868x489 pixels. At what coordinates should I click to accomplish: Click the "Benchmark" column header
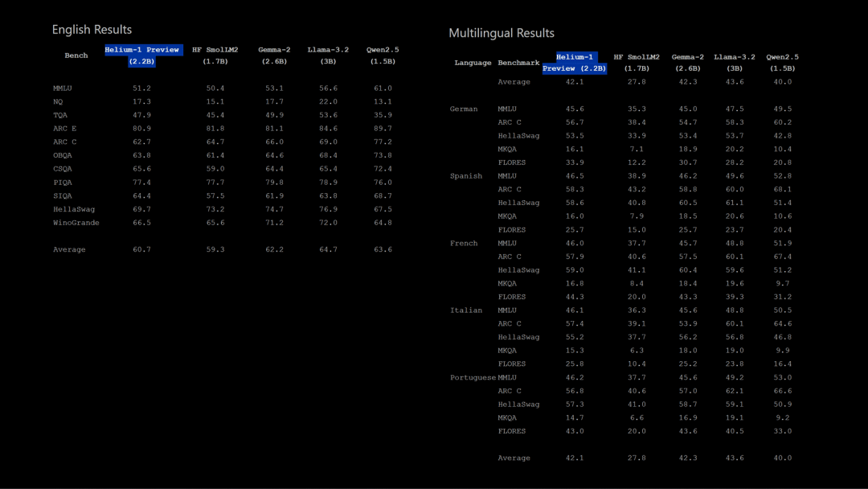[x=518, y=63]
